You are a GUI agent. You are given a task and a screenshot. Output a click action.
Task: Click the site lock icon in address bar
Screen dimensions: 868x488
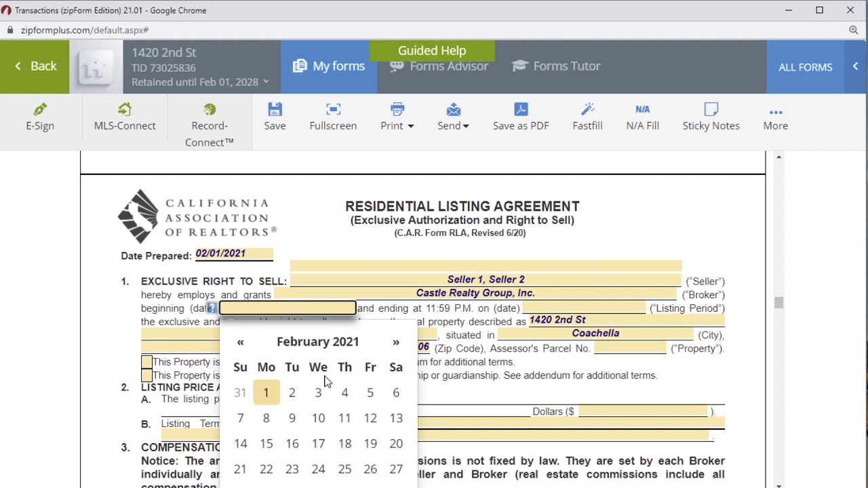(9, 30)
